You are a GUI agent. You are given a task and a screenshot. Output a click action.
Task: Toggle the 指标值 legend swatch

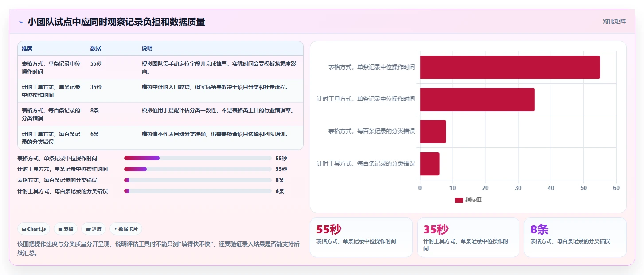click(x=459, y=200)
